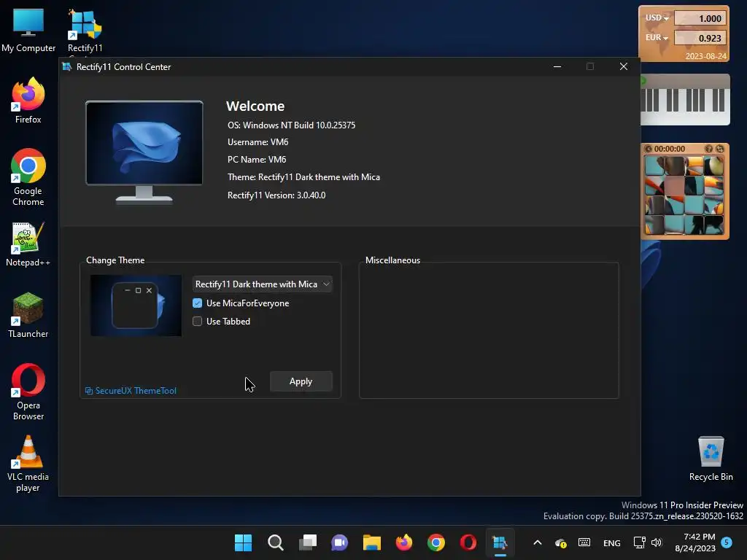
Task: Launch Opera from the taskbar
Action: point(468,542)
